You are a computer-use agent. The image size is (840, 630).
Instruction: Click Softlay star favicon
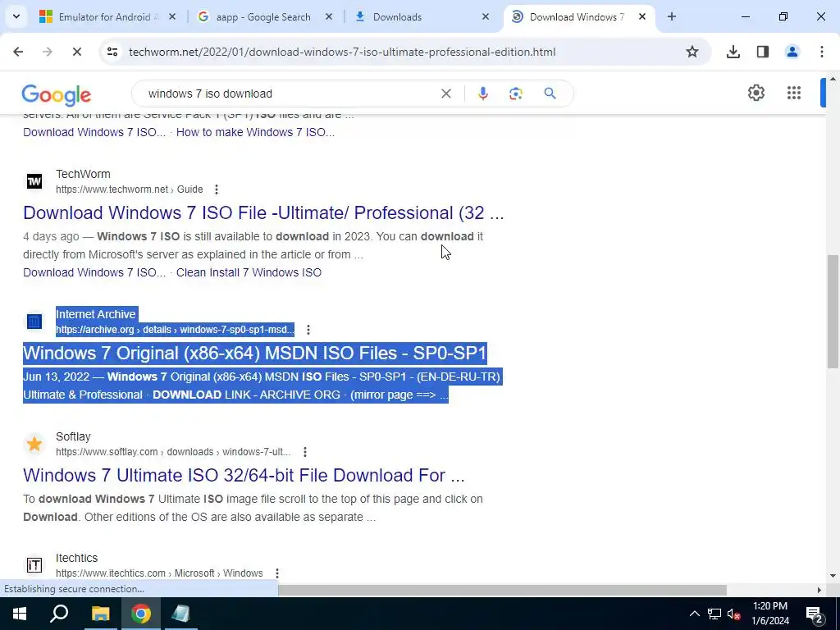pyautogui.click(x=34, y=444)
